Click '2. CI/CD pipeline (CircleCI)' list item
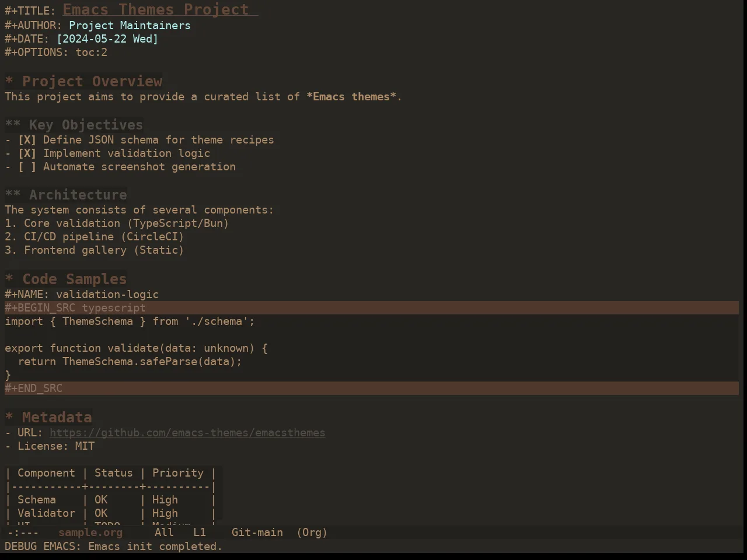 pyautogui.click(x=95, y=237)
